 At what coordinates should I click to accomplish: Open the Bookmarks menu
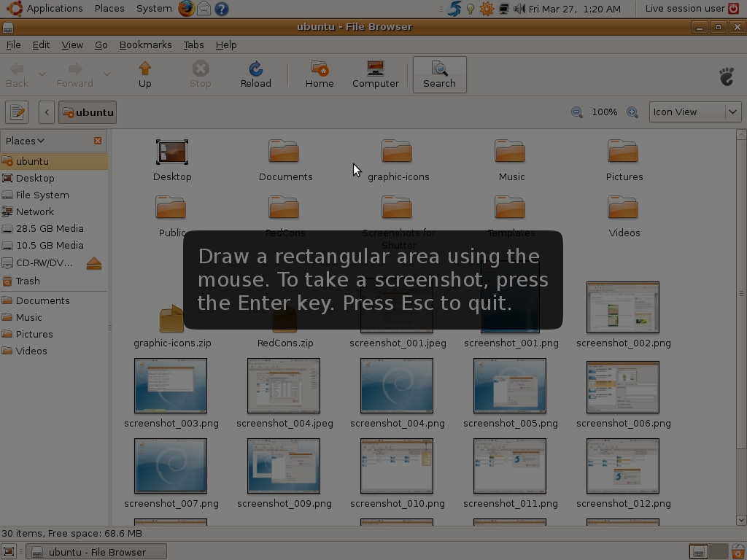click(145, 44)
